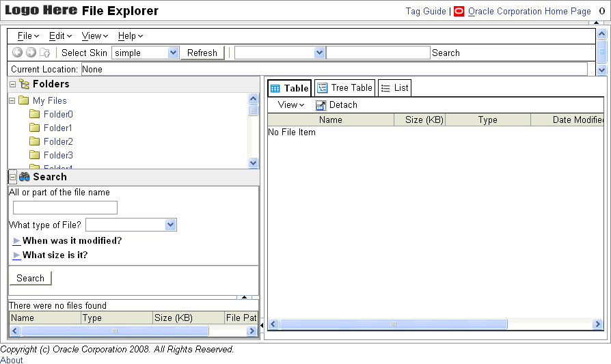Open the My Files folder
This screenshot has height=364, width=611.
(49, 100)
